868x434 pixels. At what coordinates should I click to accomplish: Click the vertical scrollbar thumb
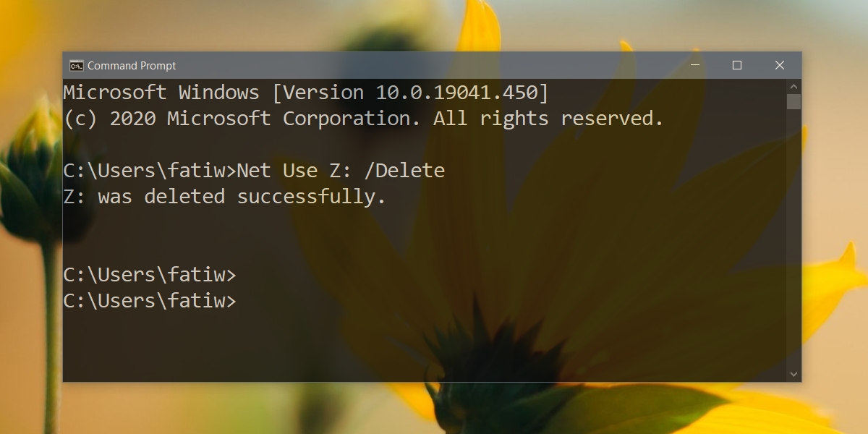pos(793,101)
